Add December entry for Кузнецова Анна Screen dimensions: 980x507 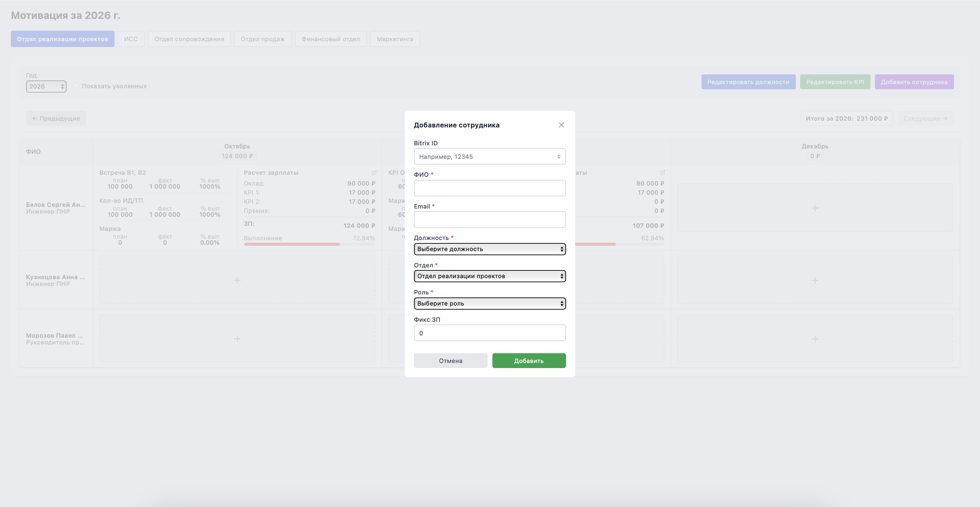tap(815, 280)
